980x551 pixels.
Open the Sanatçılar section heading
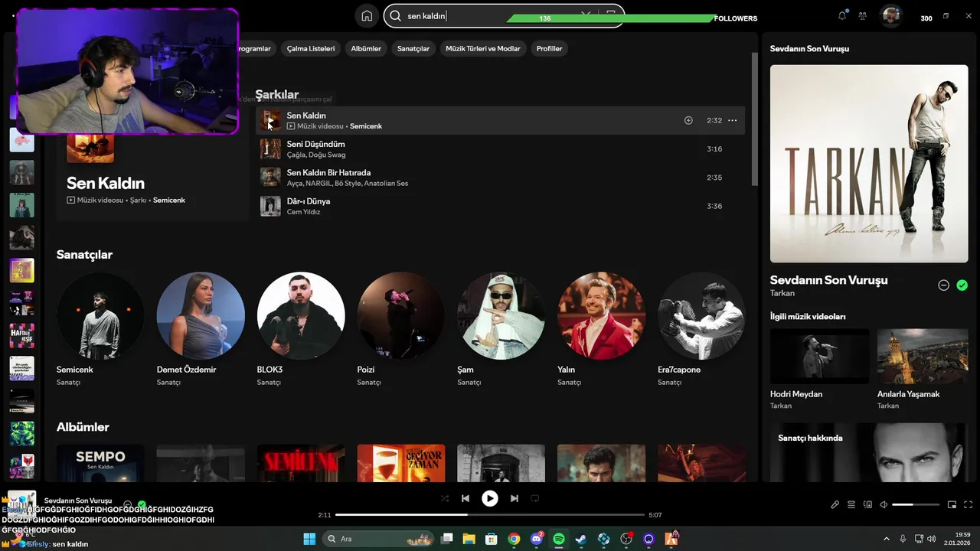click(84, 255)
